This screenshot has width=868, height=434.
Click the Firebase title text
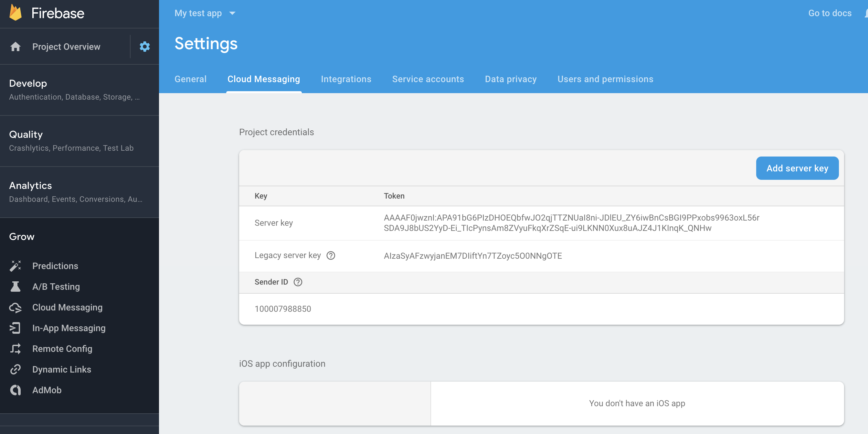[58, 13]
